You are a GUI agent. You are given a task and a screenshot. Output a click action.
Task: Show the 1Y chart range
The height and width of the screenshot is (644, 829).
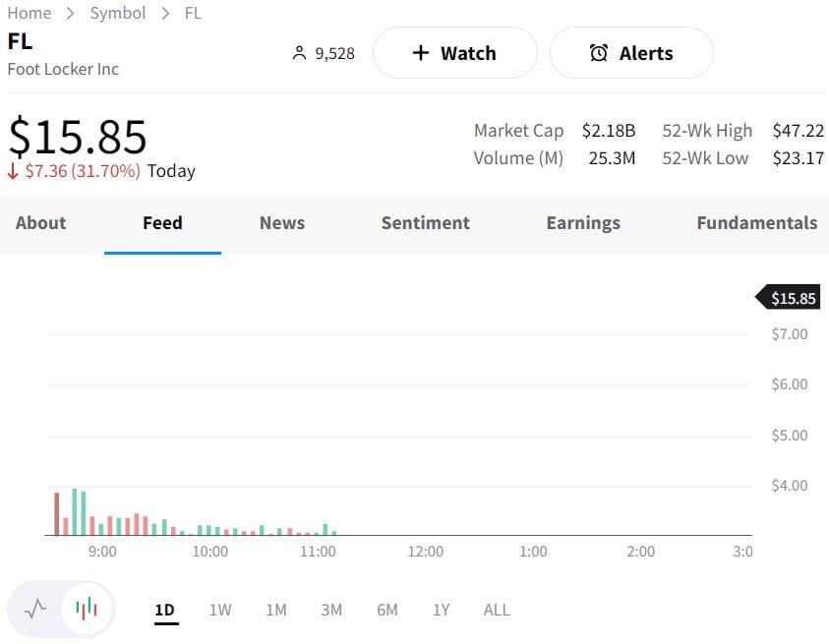coord(442,610)
